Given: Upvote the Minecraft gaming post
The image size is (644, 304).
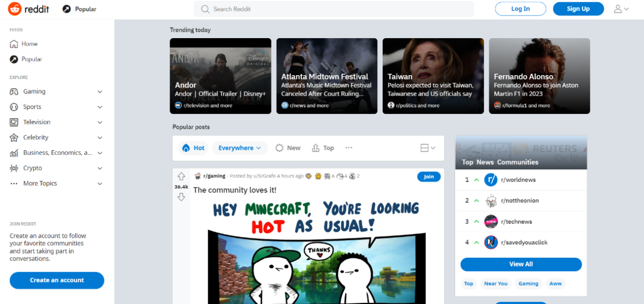Looking at the screenshot, I should 181,177.
